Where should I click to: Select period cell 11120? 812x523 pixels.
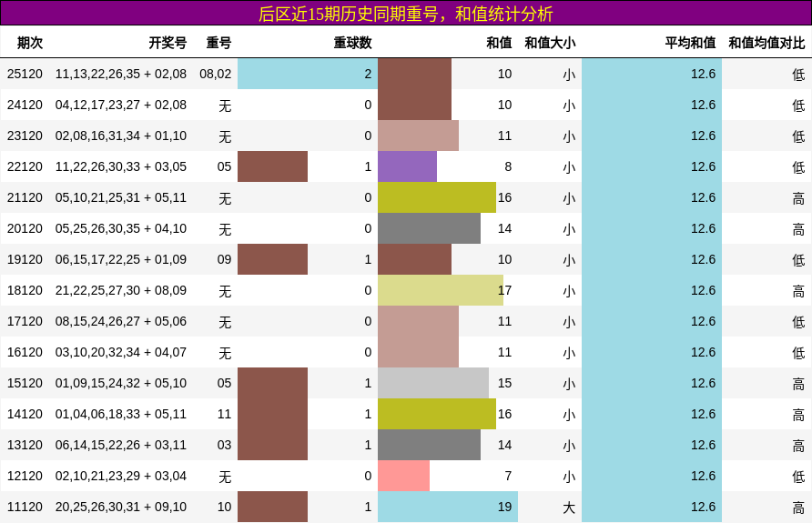tap(25, 507)
